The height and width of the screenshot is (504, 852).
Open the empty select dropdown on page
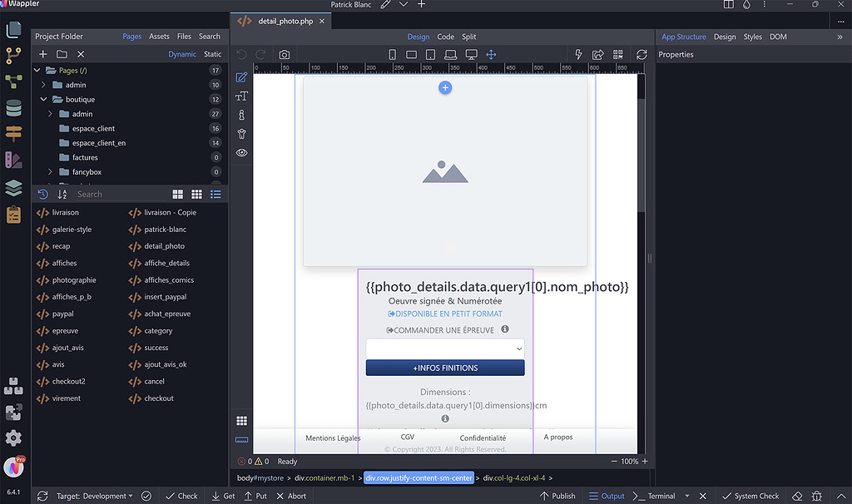(445, 348)
